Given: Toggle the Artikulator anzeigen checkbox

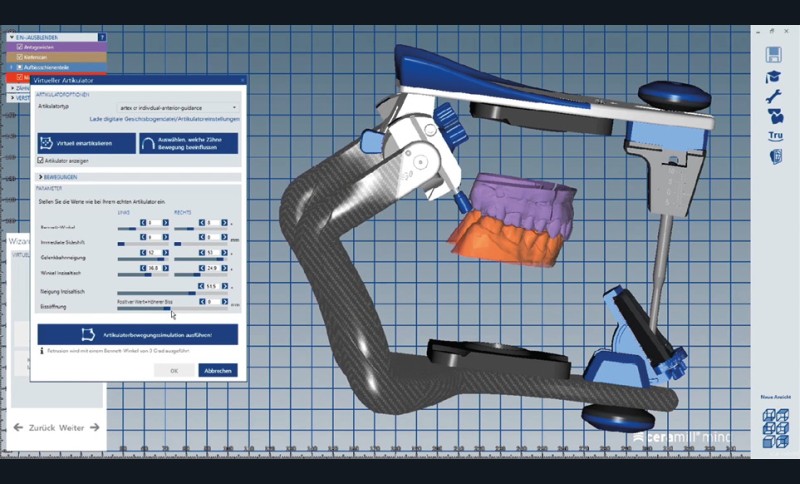Looking at the screenshot, I should tap(41, 160).
